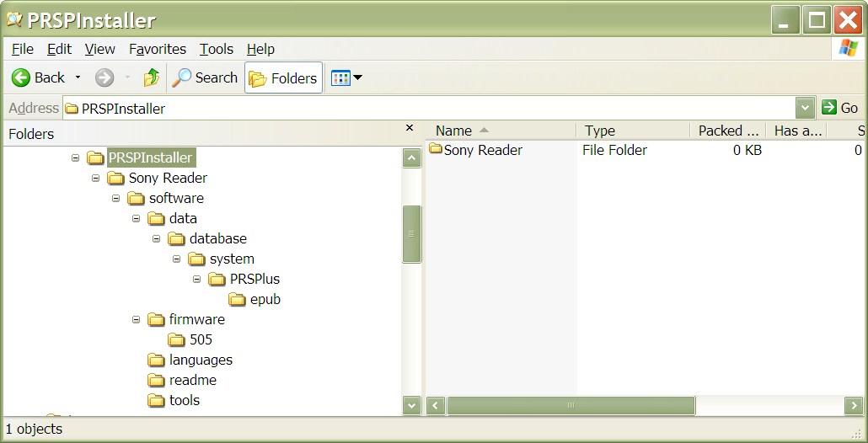868x443 pixels.
Task: Click the tools folder icon
Action: (156, 400)
